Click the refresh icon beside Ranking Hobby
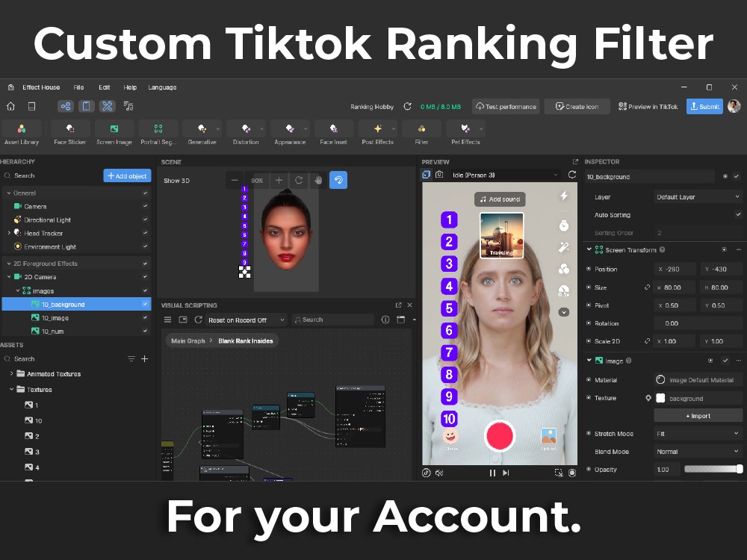The height and width of the screenshot is (560, 747). (407, 106)
